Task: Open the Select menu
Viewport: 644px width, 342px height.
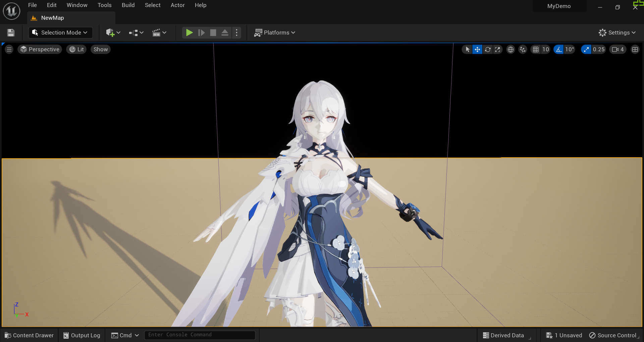Action: 153,5
